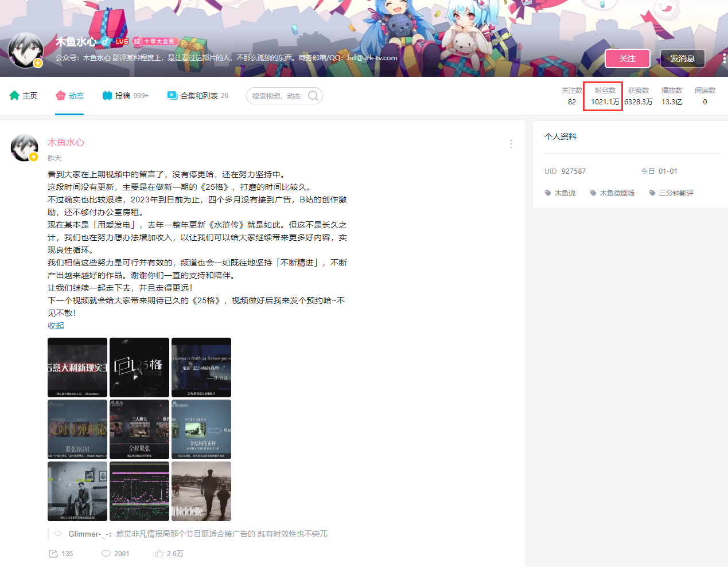Click the 获赞数 likes statistic
728x567 pixels.
click(x=639, y=96)
